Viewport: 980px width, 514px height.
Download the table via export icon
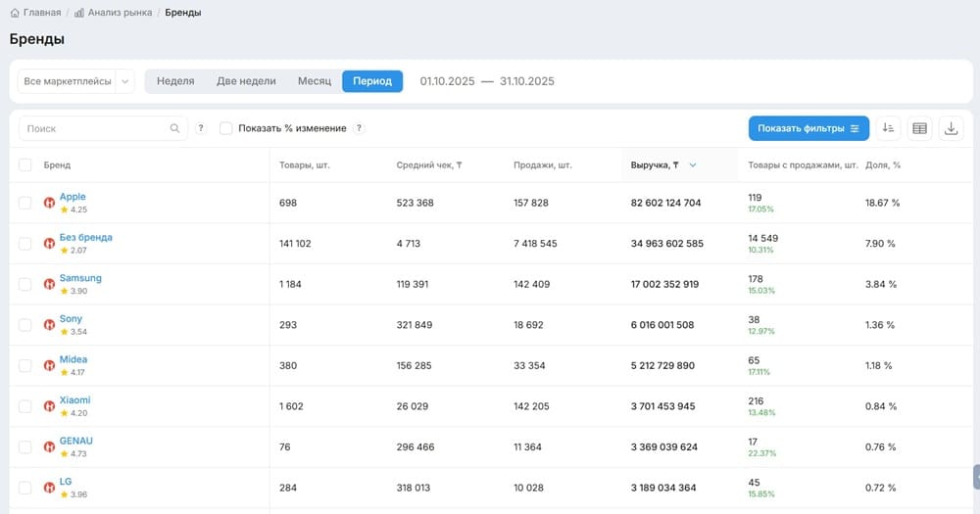click(951, 128)
